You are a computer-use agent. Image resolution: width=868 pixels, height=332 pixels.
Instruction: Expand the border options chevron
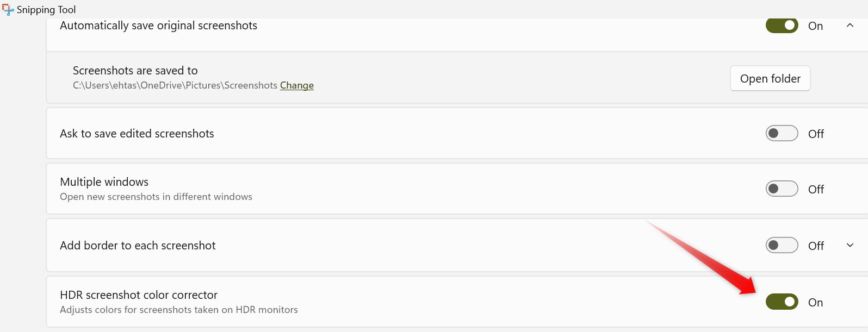tap(850, 246)
